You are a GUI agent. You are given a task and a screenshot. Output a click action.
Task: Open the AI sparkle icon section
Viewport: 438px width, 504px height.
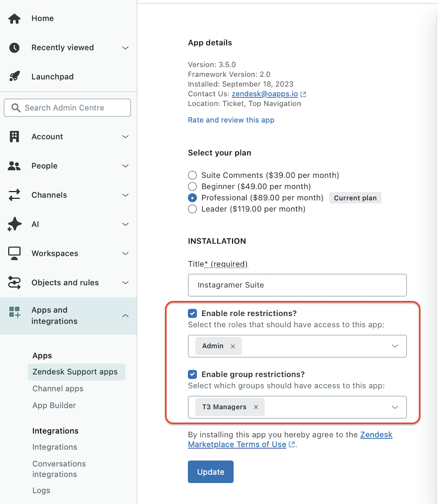pyautogui.click(x=14, y=224)
